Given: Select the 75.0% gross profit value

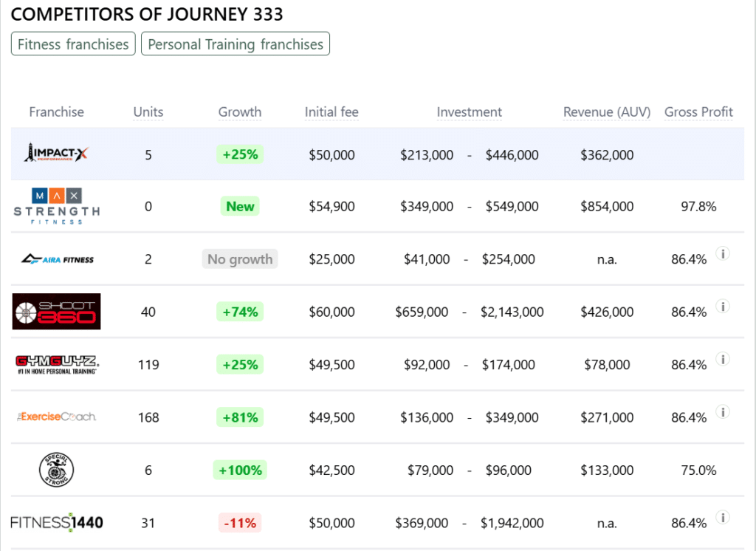Looking at the screenshot, I should coord(698,470).
